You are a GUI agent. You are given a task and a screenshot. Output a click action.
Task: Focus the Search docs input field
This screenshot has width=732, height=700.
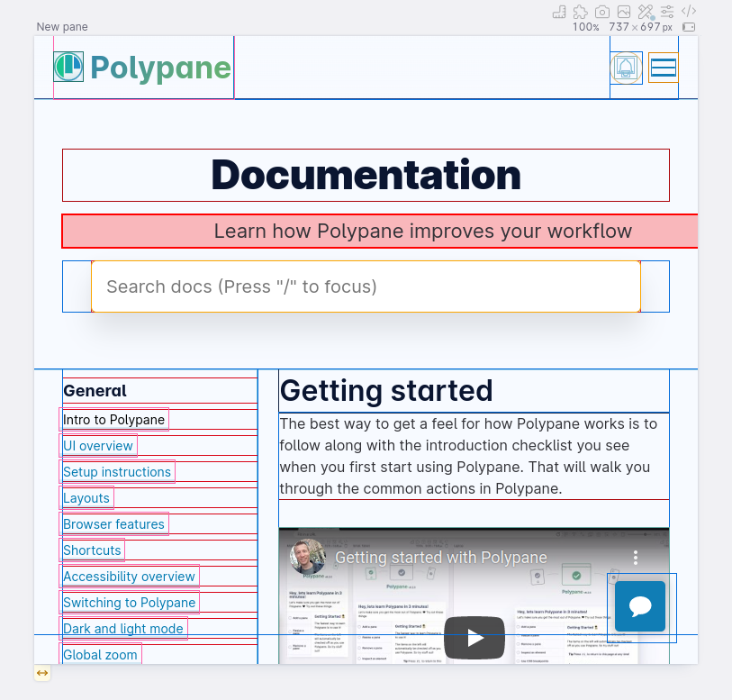[x=366, y=286]
